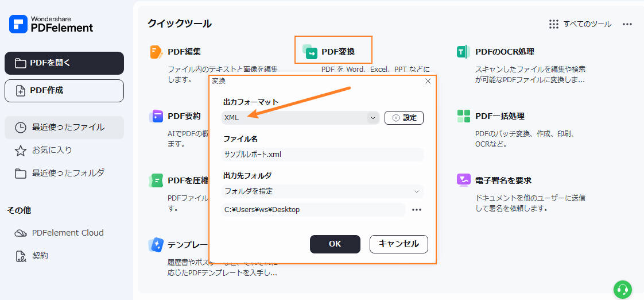Click the PDFのOCR処理 title text
Image resolution: width=644 pixels, height=300 pixels.
pos(505,52)
